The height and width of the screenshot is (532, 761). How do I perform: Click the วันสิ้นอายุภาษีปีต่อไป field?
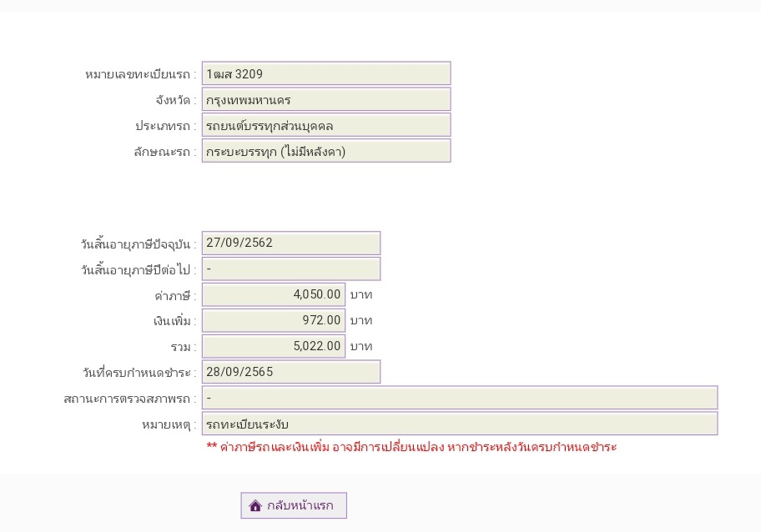[x=291, y=269]
